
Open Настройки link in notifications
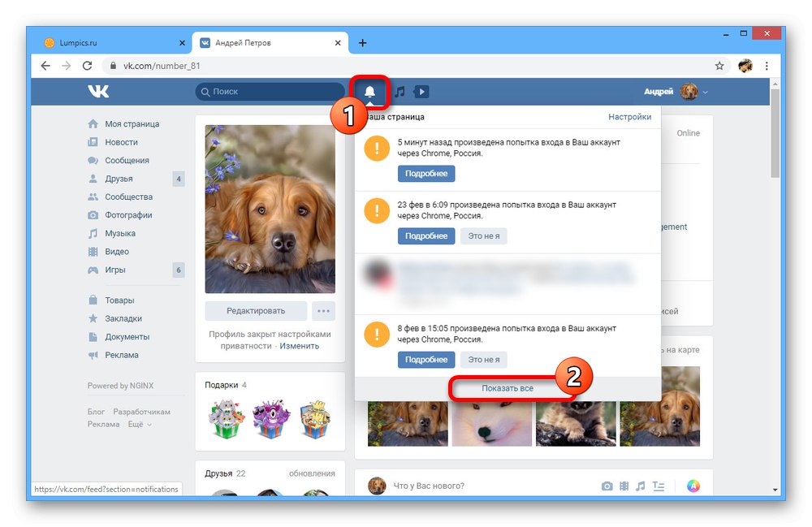[630, 117]
